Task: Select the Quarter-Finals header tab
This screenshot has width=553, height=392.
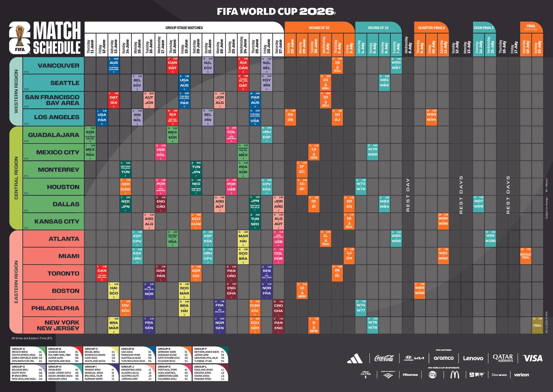Action: (x=431, y=28)
